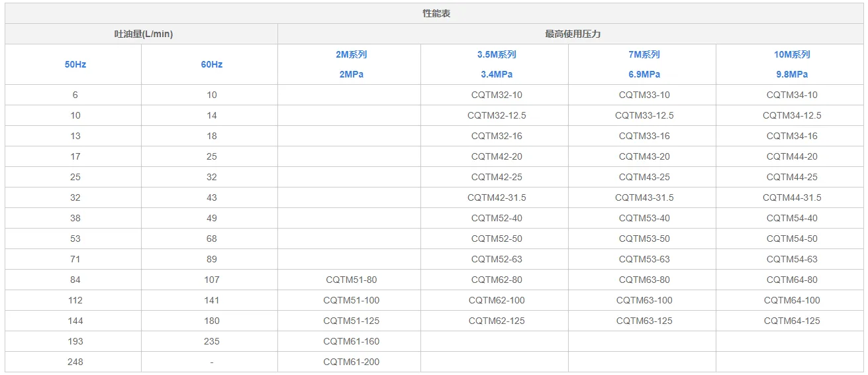Click the 吐油量(L/min) header cell
Viewport: 868px width, 375px height.
[x=142, y=34]
